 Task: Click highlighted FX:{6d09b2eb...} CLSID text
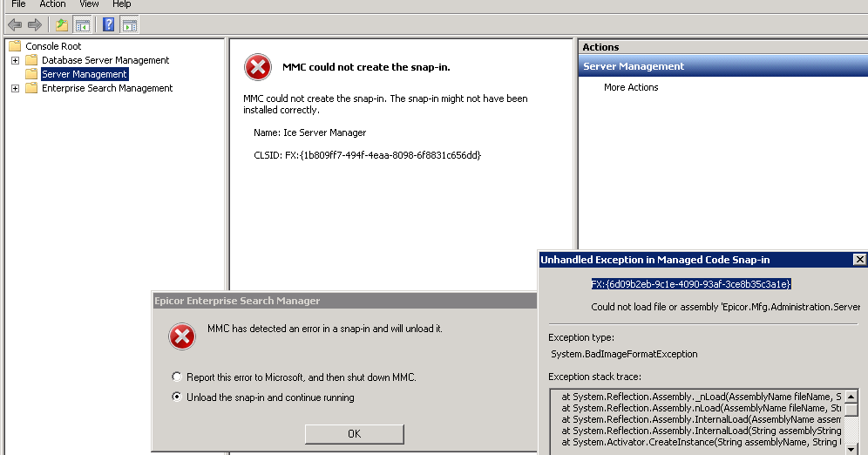coord(691,284)
